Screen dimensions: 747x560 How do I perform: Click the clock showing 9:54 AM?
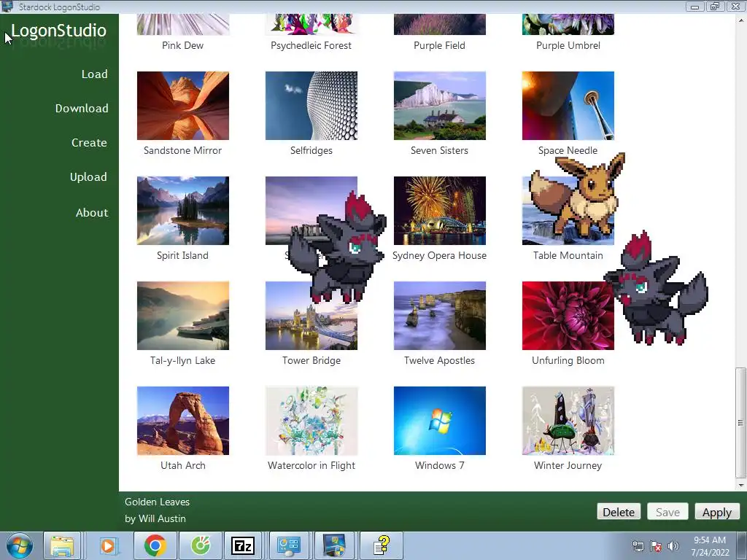710,546
